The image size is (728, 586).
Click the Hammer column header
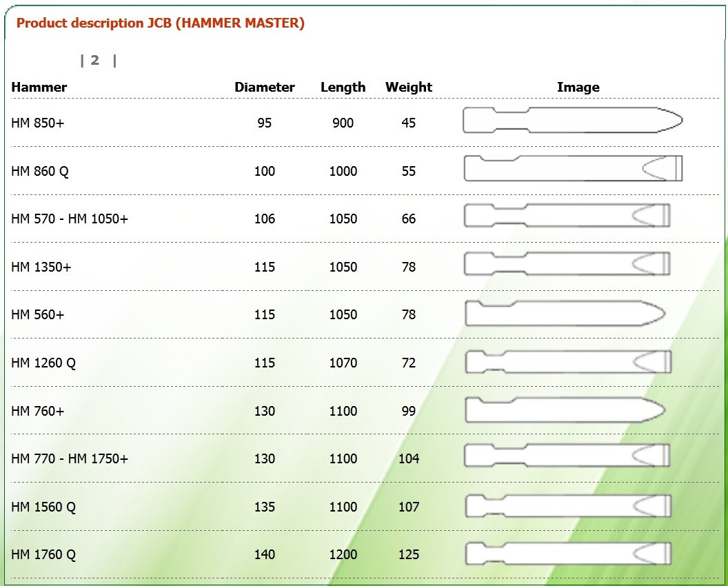(39, 87)
